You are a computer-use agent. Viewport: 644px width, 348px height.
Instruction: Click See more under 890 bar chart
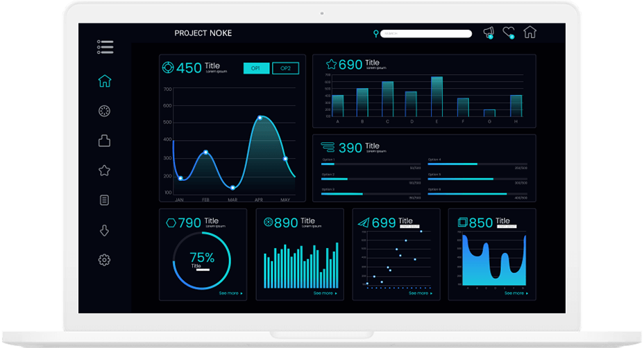325,293
